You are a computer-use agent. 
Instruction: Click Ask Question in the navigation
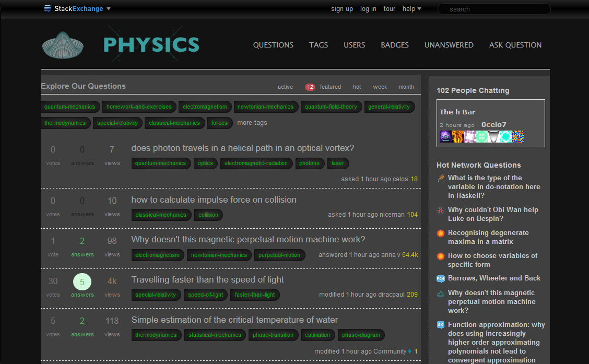coord(515,45)
